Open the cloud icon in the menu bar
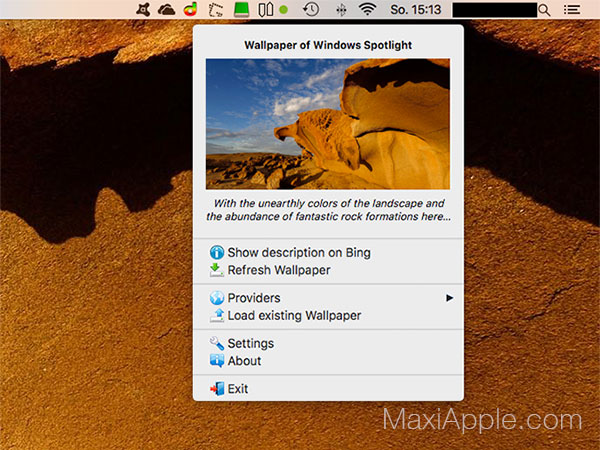600x450 pixels. pyautogui.click(x=166, y=10)
